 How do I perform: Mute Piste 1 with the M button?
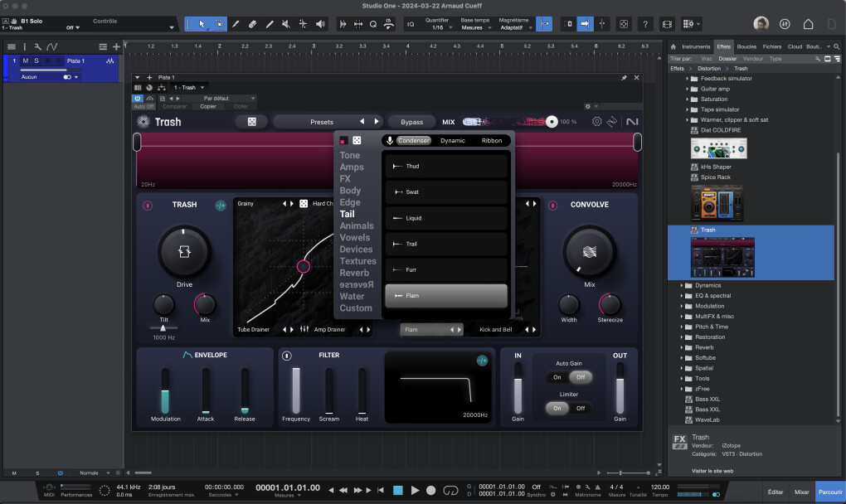pos(26,61)
